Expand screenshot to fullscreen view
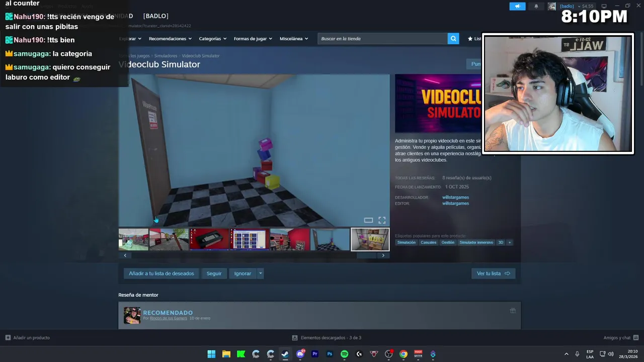644x362 pixels. tap(382, 220)
